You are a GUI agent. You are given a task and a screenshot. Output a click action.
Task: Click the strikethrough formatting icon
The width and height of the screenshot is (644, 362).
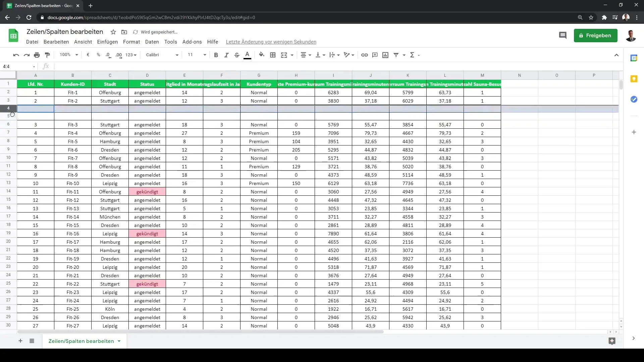pyautogui.click(x=236, y=55)
